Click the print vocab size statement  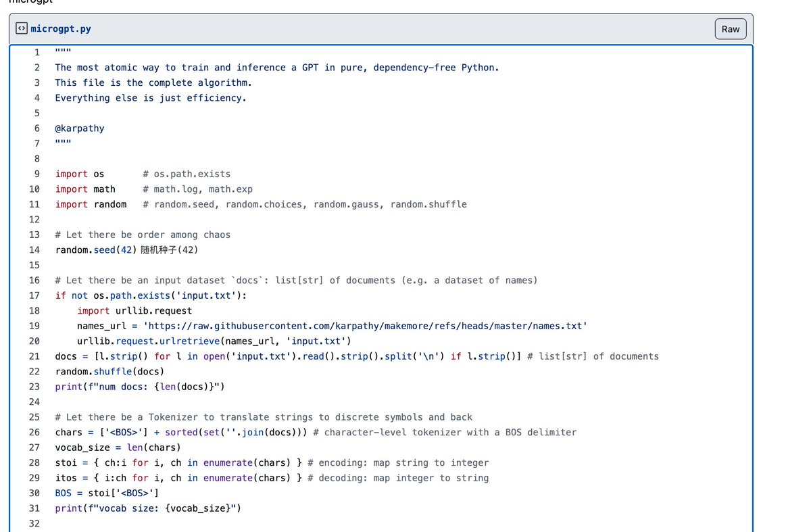pyautogui.click(x=148, y=508)
